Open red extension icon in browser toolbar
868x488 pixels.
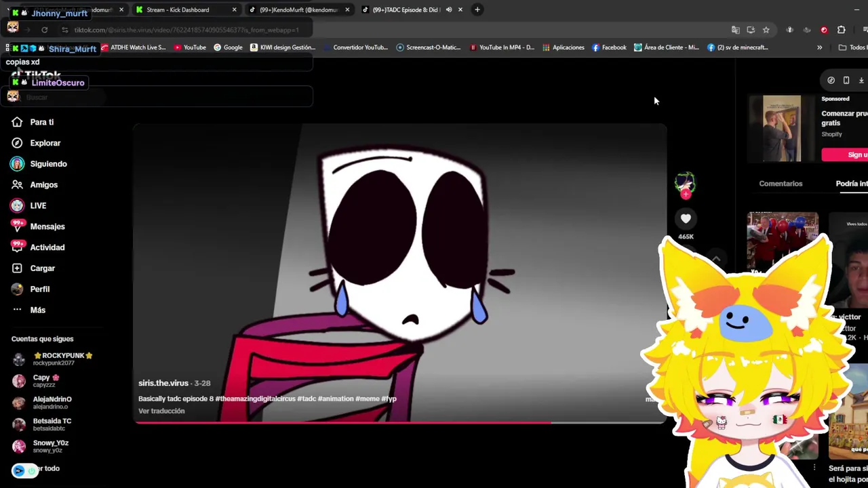[x=824, y=30]
